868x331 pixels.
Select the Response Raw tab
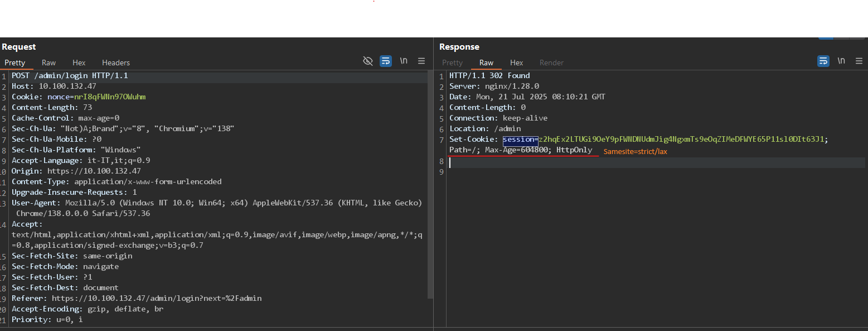click(486, 63)
